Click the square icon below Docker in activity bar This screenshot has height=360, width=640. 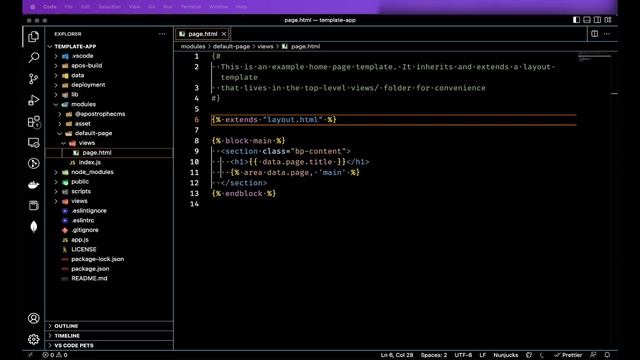pos(33,205)
